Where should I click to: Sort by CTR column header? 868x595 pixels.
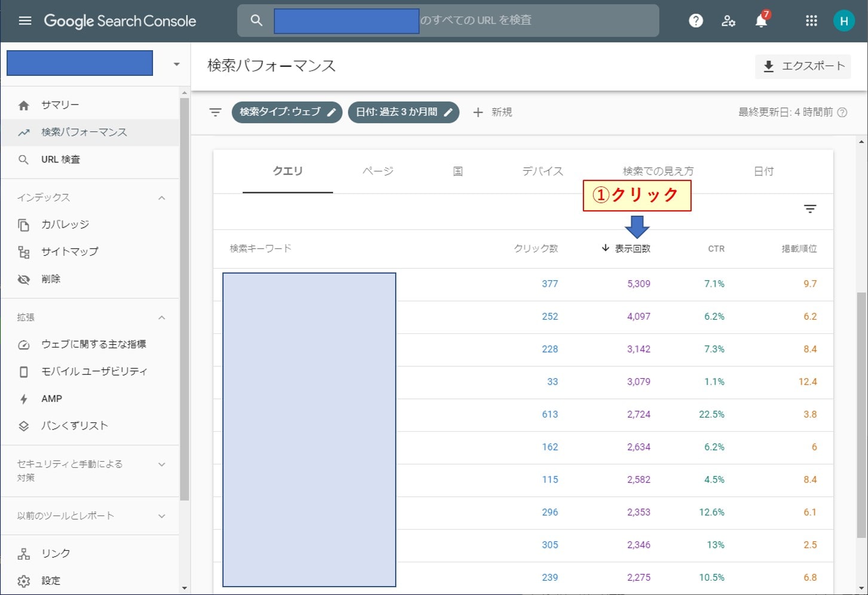(x=716, y=249)
